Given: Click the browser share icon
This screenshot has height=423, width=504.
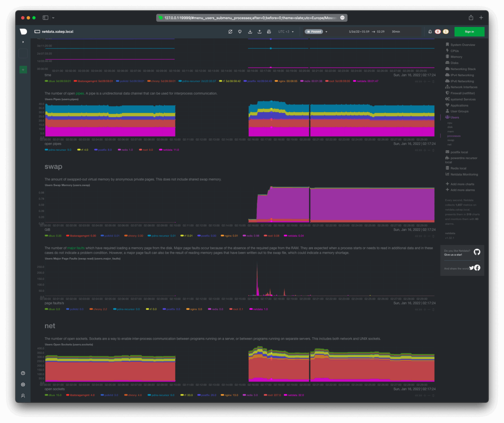Looking at the screenshot, I should 471,18.
